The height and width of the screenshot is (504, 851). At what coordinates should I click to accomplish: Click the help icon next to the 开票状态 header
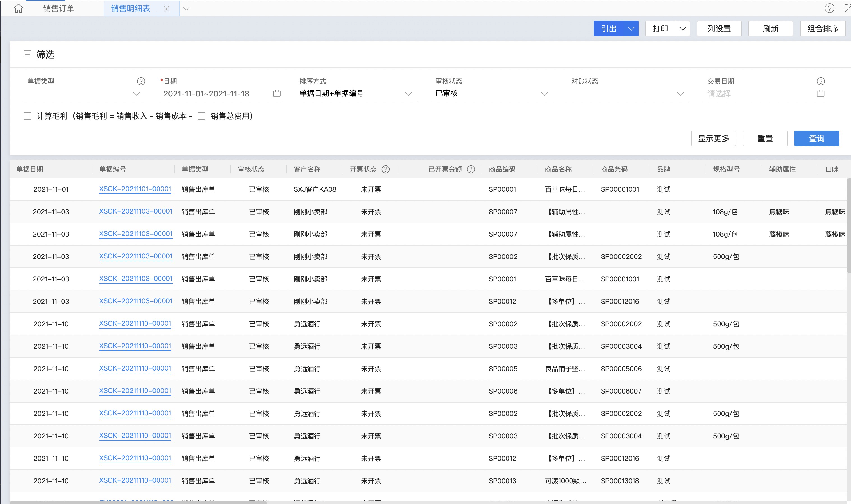pos(385,169)
